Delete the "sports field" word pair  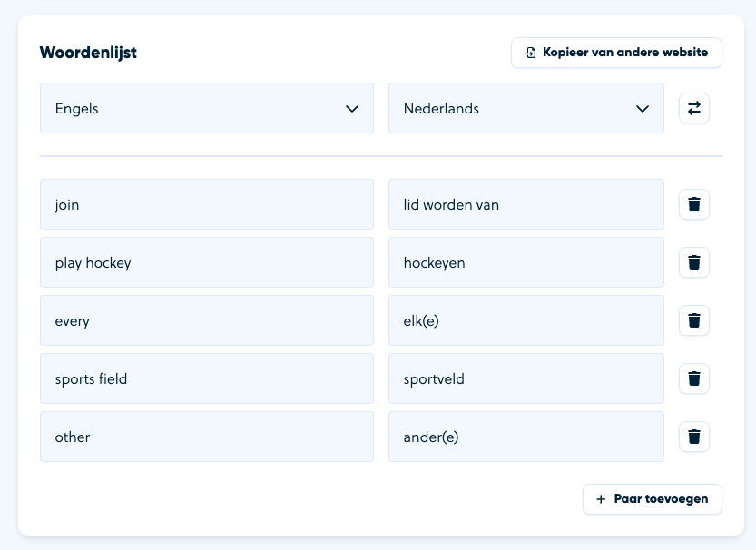693,378
